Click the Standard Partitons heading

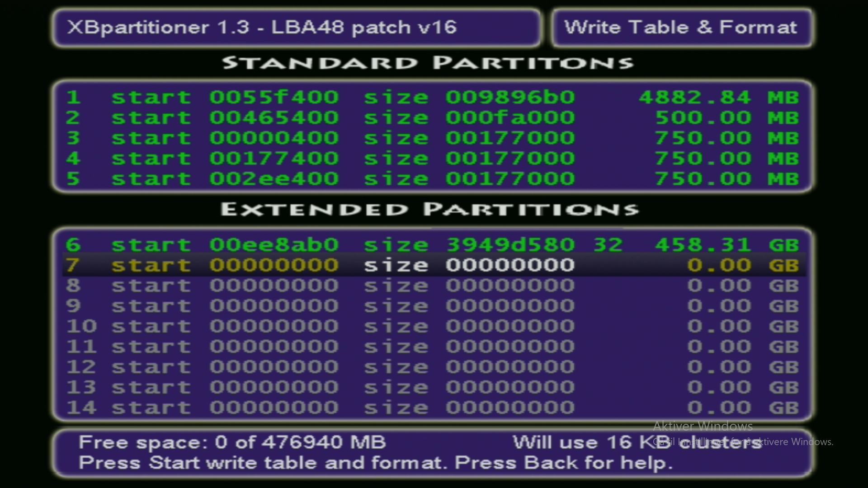point(428,63)
